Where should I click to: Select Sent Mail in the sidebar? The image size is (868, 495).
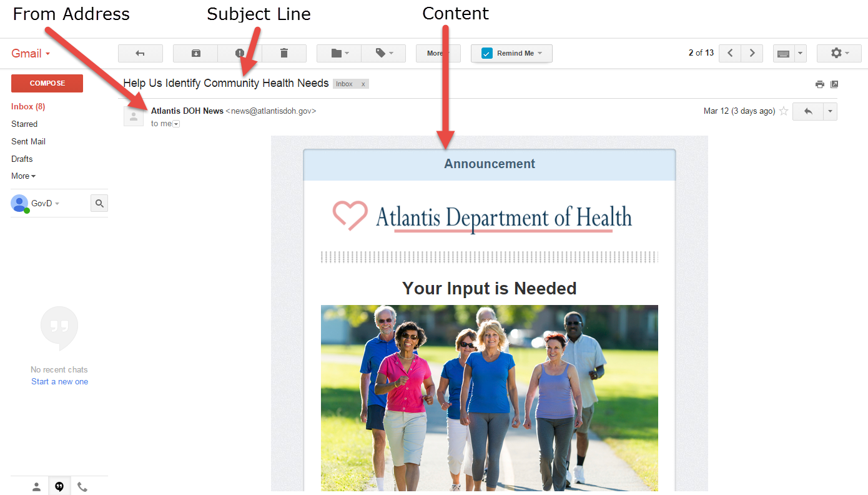coord(27,141)
